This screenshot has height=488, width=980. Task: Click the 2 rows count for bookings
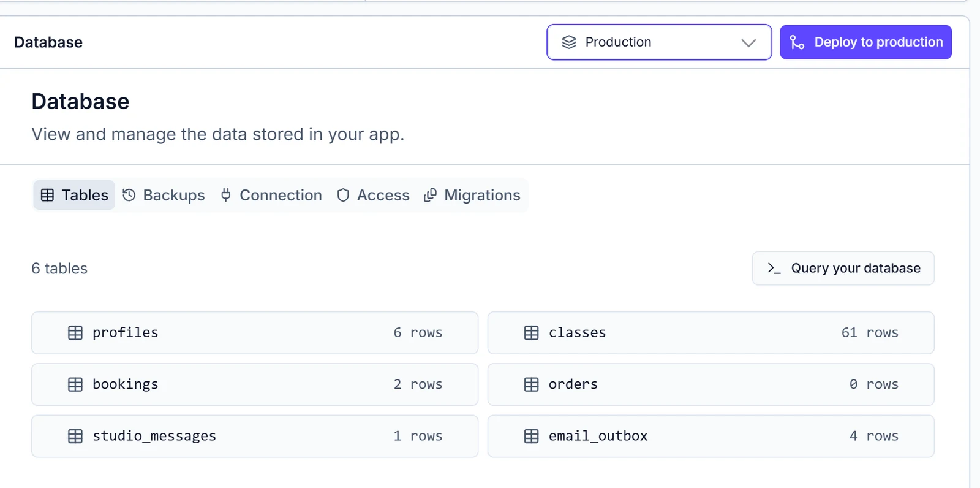pyautogui.click(x=418, y=384)
